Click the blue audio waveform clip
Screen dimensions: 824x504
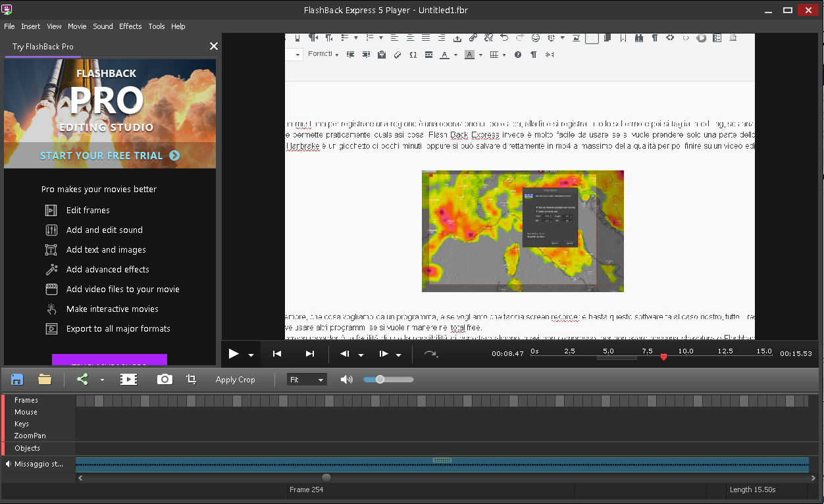pos(442,465)
